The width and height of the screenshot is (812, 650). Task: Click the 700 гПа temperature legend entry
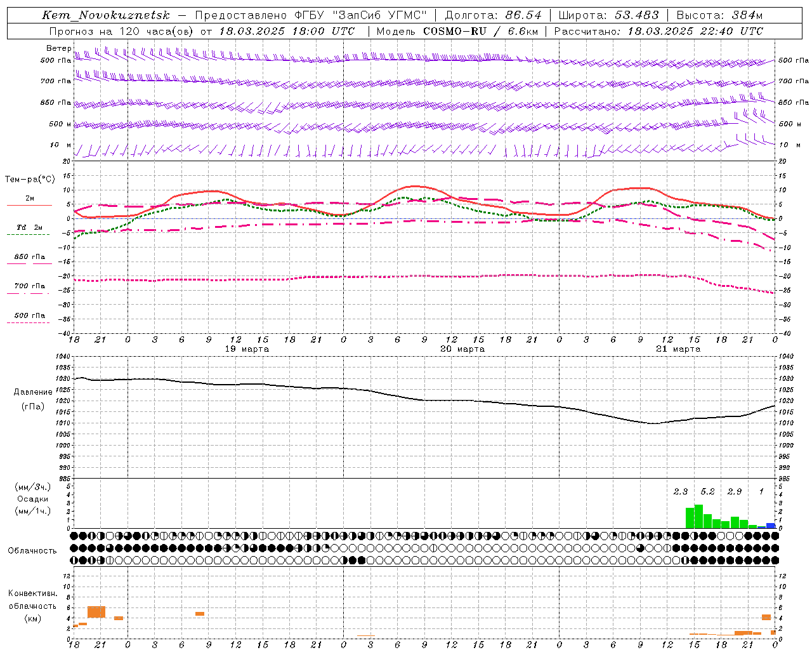pos(29,286)
